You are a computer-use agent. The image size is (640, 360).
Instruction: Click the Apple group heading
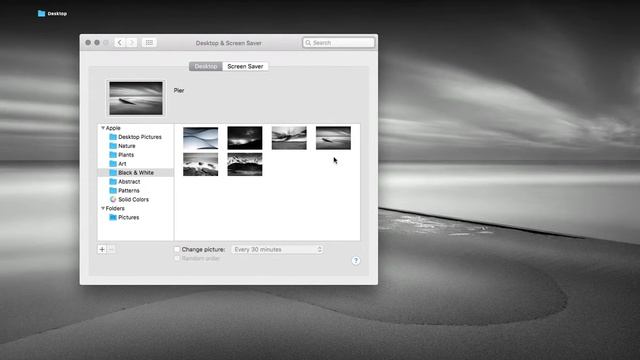(x=113, y=128)
